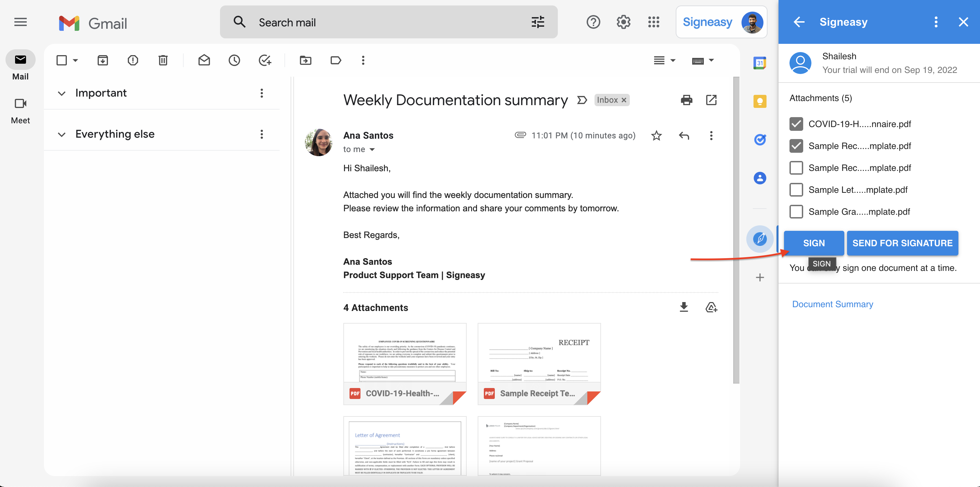The height and width of the screenshot is (487, 980).
Task: Click the Gmail logo
Action: [93, 23]
